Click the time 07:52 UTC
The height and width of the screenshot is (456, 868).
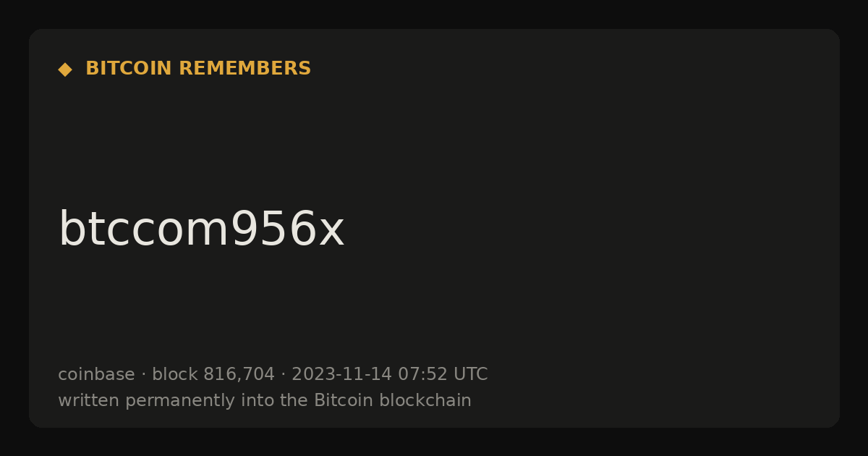click(443, 374)
